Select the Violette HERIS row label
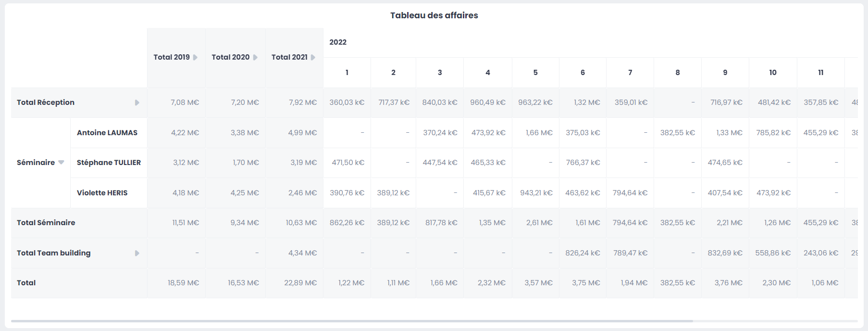 (x=102, y=193)
